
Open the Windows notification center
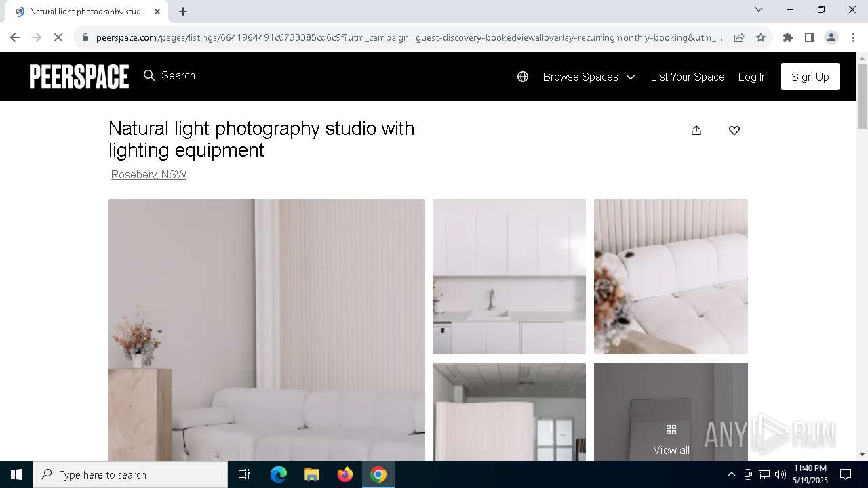846,474
